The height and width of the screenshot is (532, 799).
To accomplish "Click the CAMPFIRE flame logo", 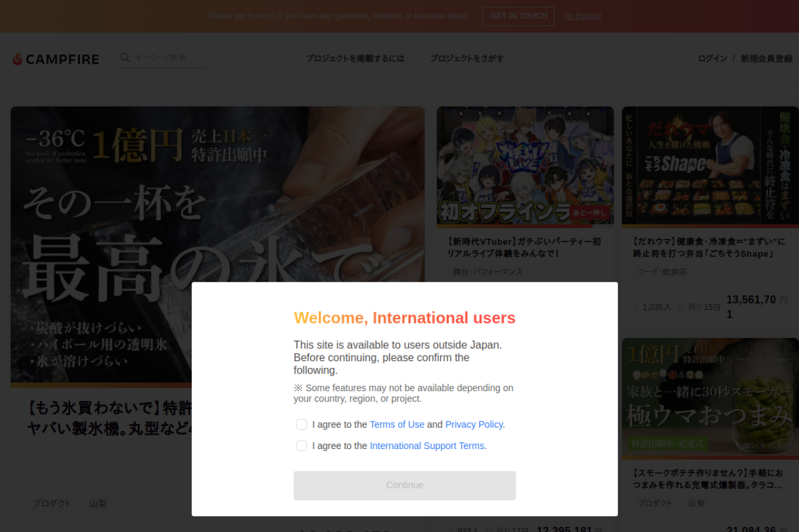I will coord(56,59).
